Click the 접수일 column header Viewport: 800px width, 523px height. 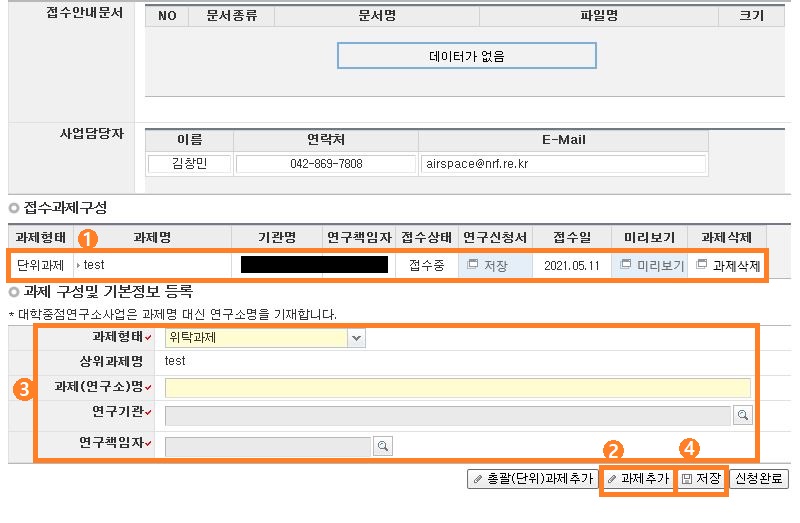pos(571,238)
